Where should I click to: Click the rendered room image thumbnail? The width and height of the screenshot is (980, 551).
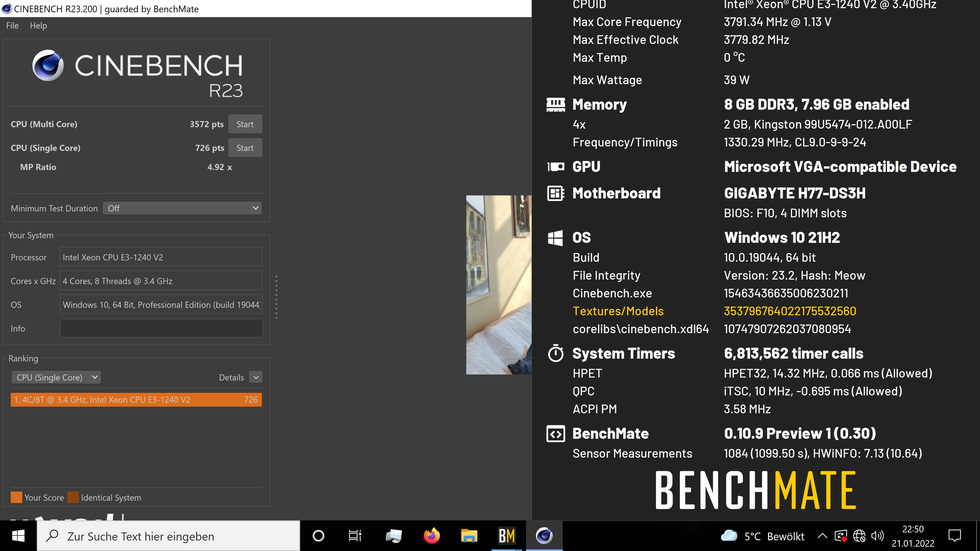click(x=499, y=285)
